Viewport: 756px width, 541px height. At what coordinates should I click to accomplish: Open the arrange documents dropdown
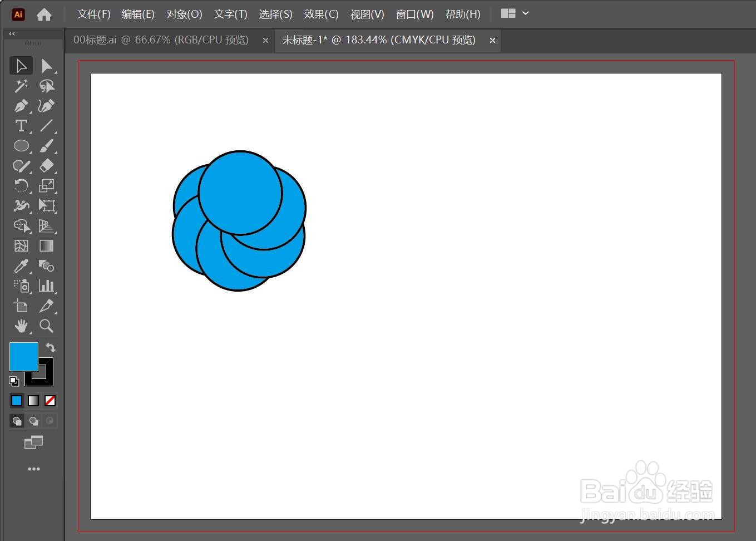pyautogui.click(x=515, y=13)
